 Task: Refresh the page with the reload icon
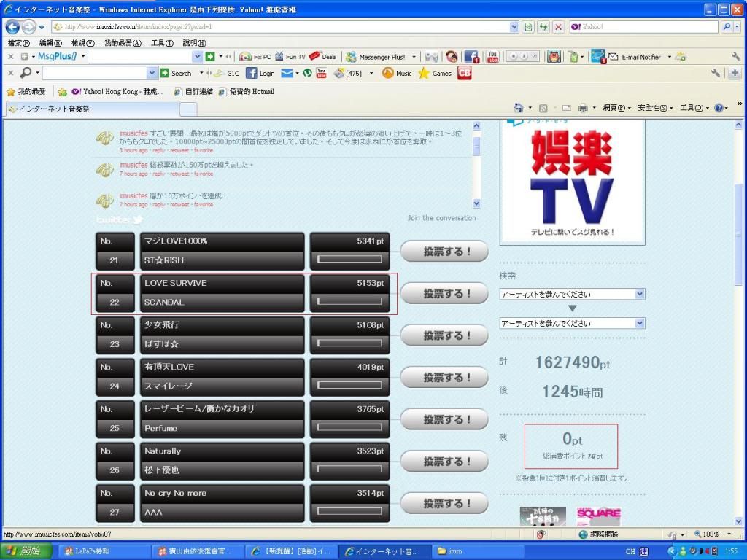pyautogui.click(x=543, y=27)
